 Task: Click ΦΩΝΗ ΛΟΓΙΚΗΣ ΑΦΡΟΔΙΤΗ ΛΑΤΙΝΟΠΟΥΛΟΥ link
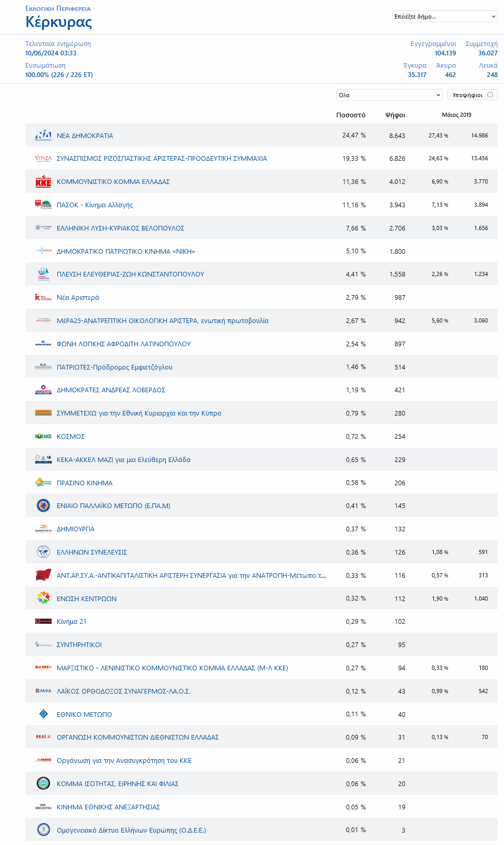[123, 344]
